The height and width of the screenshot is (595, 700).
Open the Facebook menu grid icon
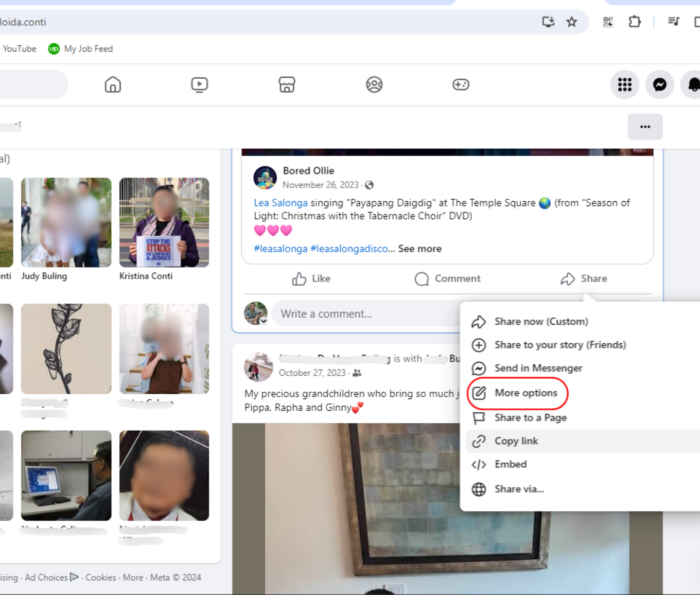(625, 85)
